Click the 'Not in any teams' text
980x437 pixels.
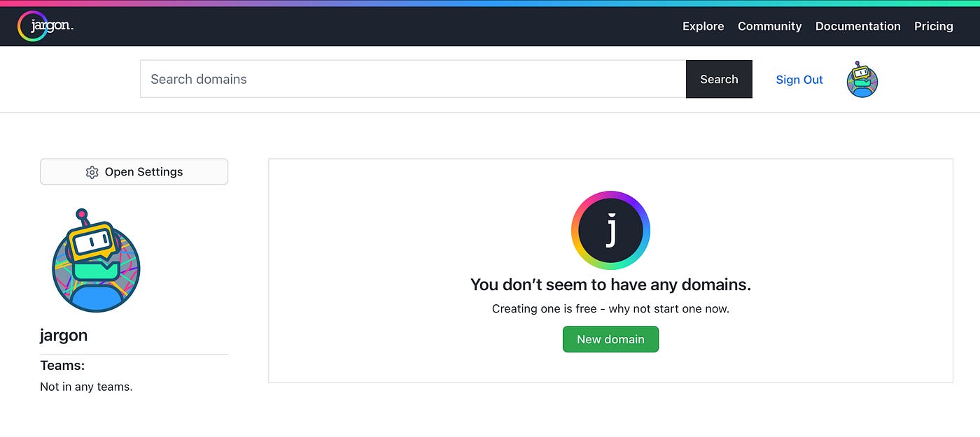[86, 386]
